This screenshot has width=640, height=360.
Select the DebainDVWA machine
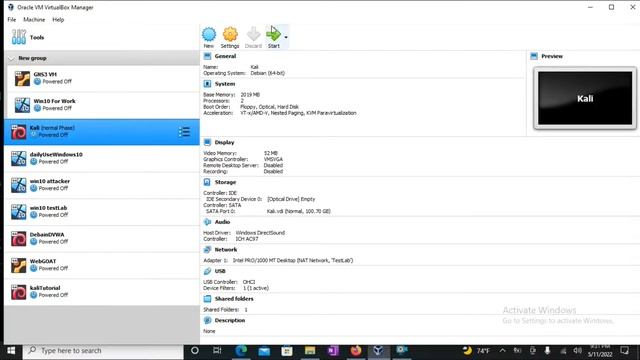click(102, 238)
